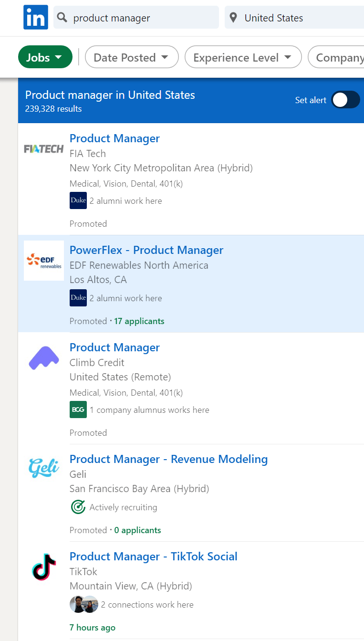Click Duke icon in FIA Tech listing

[x=78, y=200]
